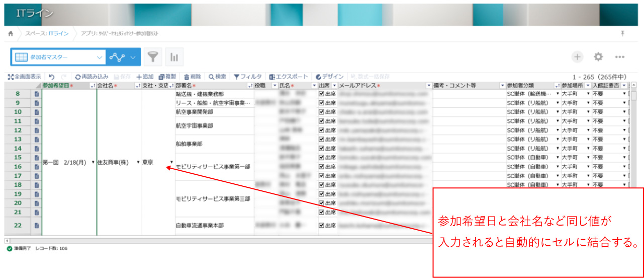
Task: Click 再読み込み in the grid toolbar
Action: pyautogui.click(x=91, y=77)
